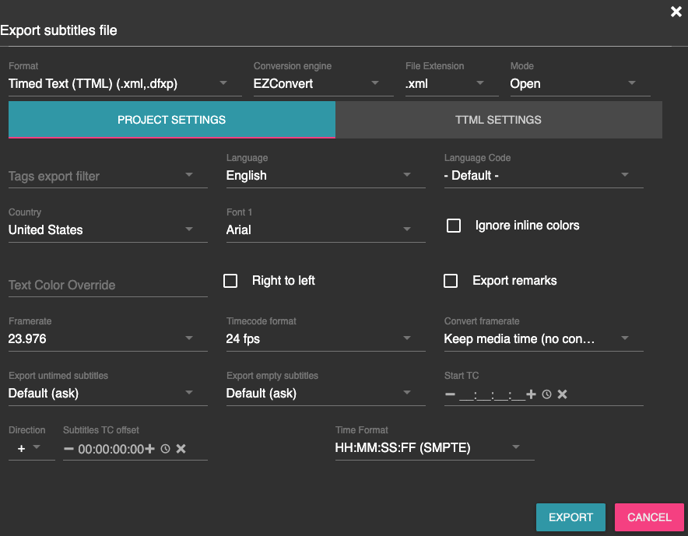Click the CANCEL button
Screen dimensions: 688x536
(x=648, y=517)
